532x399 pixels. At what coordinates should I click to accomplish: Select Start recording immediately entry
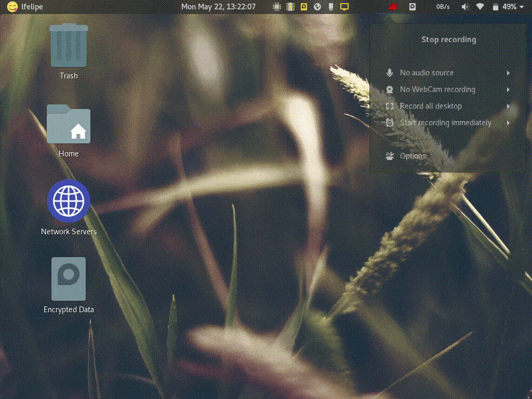pyautogui.click(x=448, y=123)
